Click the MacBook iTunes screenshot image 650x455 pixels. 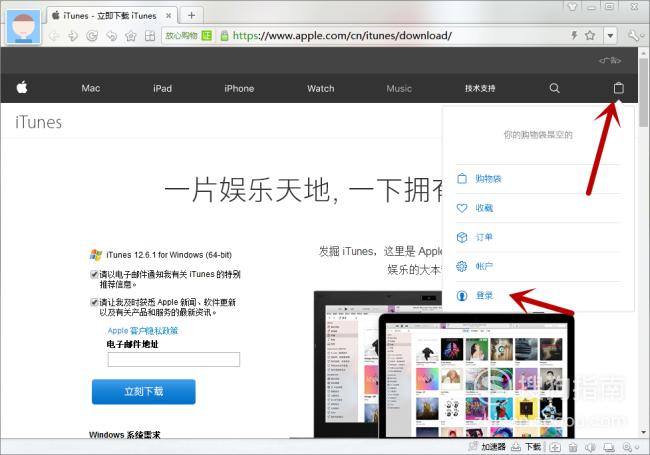tap(477, 376)
